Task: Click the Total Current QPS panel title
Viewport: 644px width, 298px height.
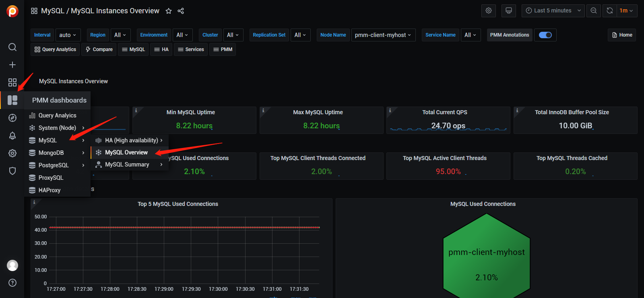Action: 445,112
